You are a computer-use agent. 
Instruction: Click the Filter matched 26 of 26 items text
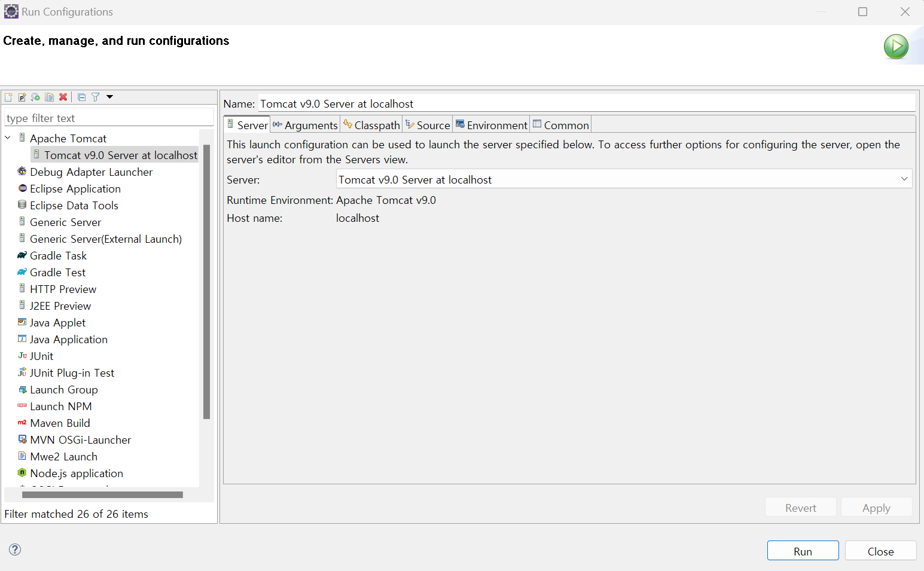[76, 514]
